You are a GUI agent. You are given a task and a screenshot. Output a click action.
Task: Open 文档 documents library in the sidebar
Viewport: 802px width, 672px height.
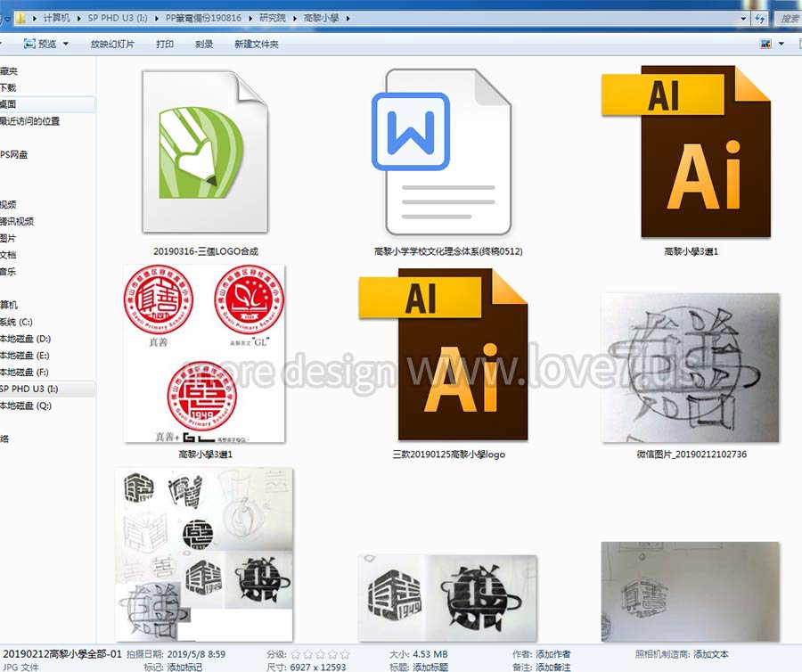[8, 255]
